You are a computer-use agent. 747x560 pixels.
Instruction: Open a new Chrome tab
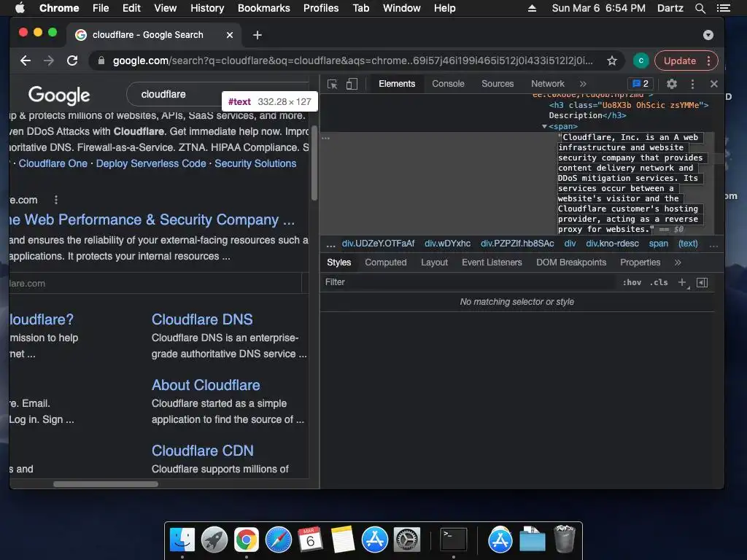258,35
